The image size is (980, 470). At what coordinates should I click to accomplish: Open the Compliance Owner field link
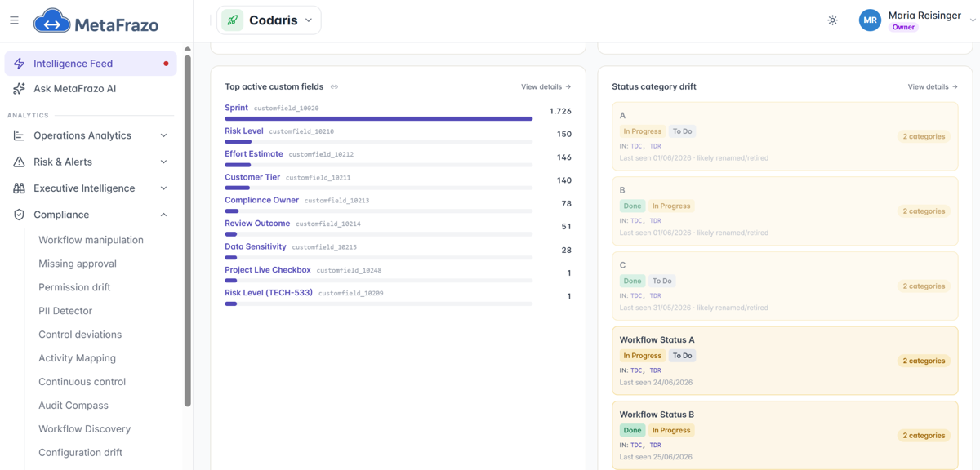click(262, 200)
